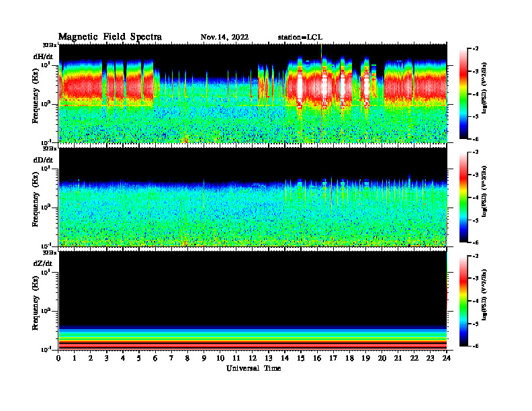The height and width of the screenshot is (411, 532).
Task: Click the hour "16" tick label on the time axis
Action: pyautogui.click(x=317, y=358)
